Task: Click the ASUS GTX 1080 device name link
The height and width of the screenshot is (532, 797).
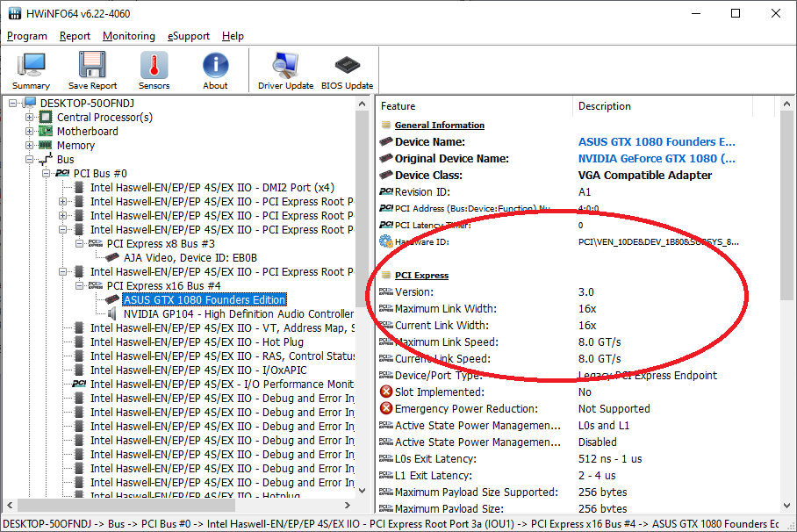Action: [x=657, y=141]
